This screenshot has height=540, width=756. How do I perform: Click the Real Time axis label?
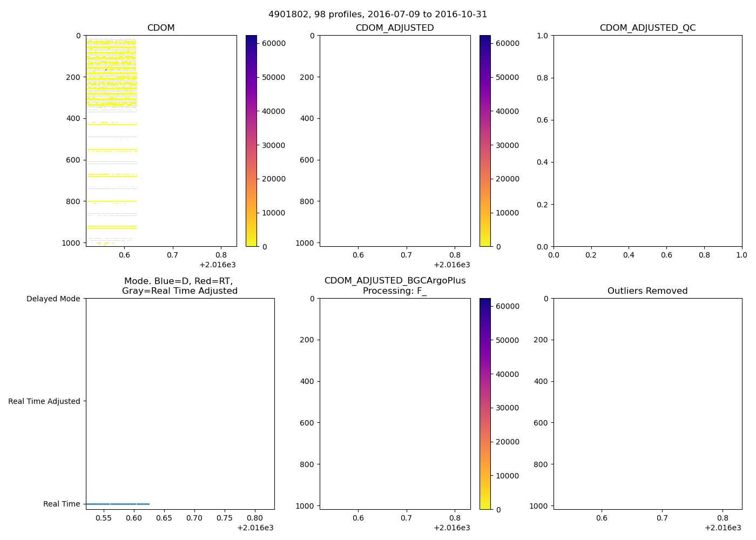pos(62,504)
